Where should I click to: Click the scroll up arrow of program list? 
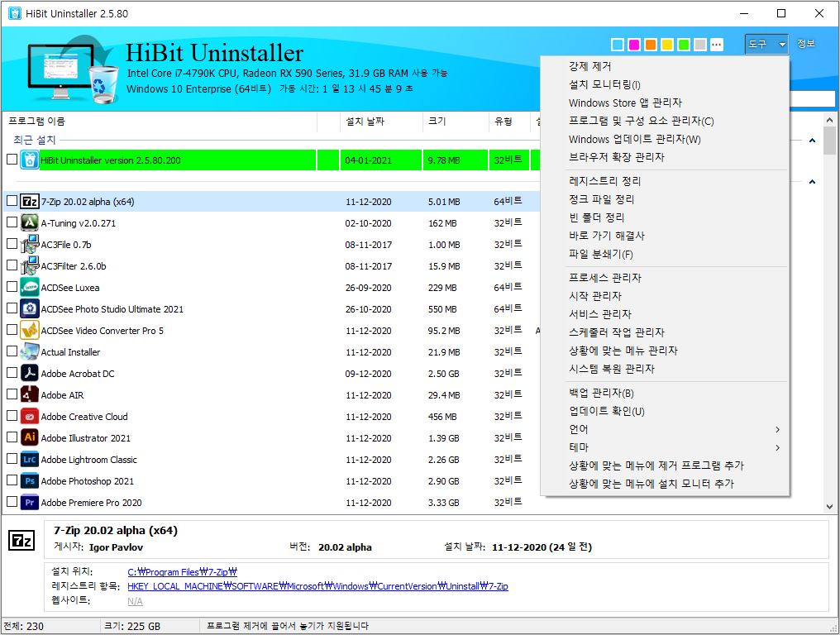[829, 120]
